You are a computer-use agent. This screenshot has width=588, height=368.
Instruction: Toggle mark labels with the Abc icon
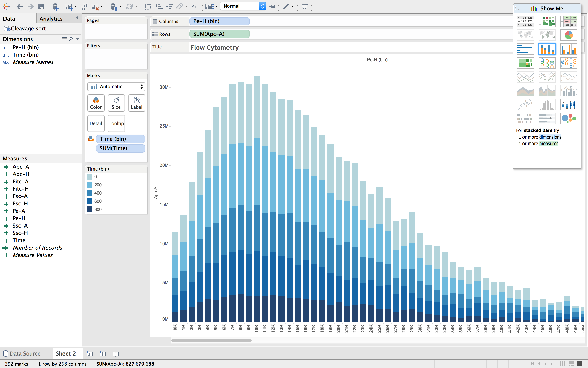coord(195,7)
